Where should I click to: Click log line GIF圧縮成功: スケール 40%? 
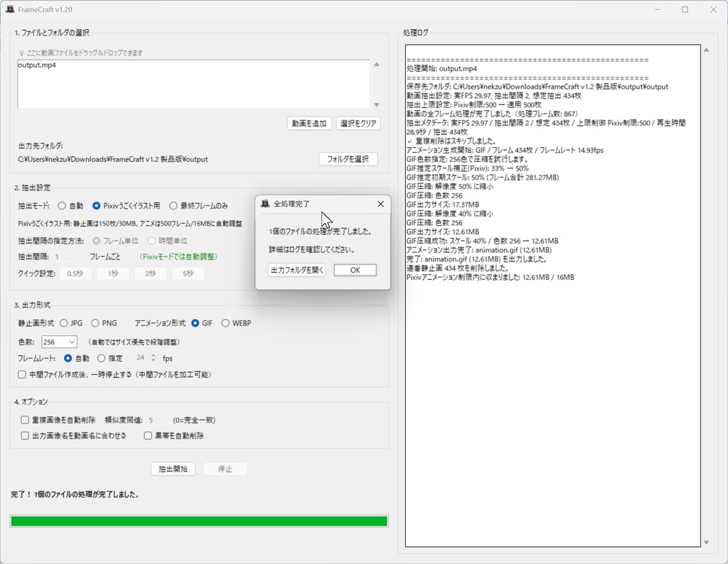click(483, 241)
